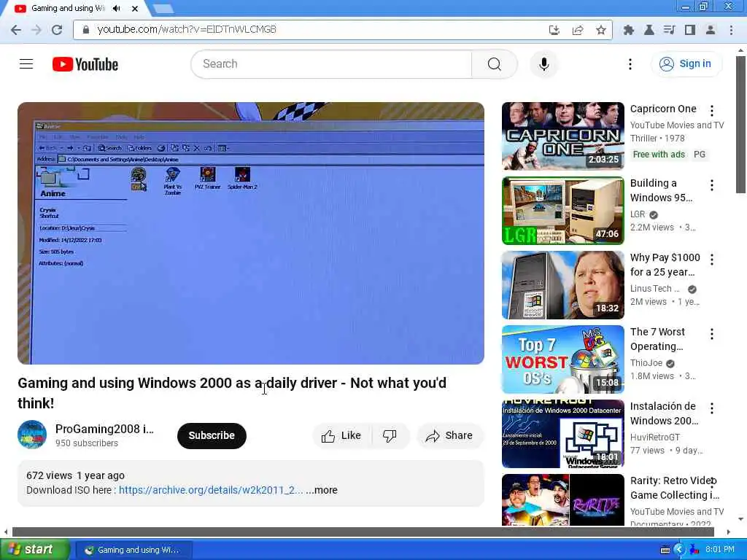Expand description with ...more
The height and width of the screenshot is (560, 747).
[322, 490]
